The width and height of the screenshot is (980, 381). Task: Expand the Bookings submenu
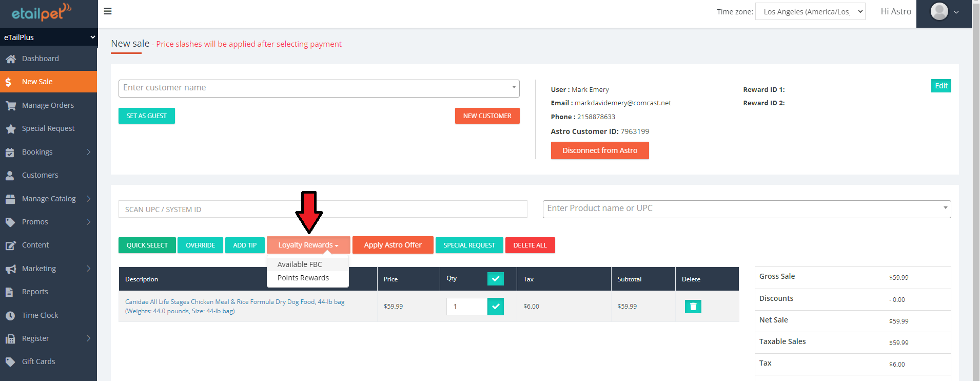pos(88,152)
